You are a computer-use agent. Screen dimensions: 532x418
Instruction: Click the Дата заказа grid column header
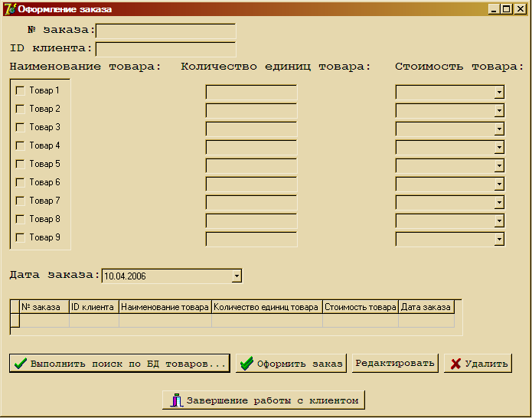coord(426,307)
